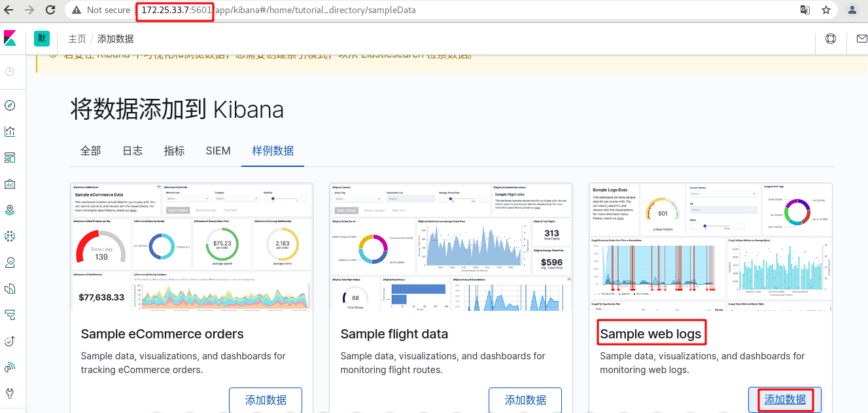Click the Not secure warning icon
Screen dimensions: 868x413
tap(77, 10)
